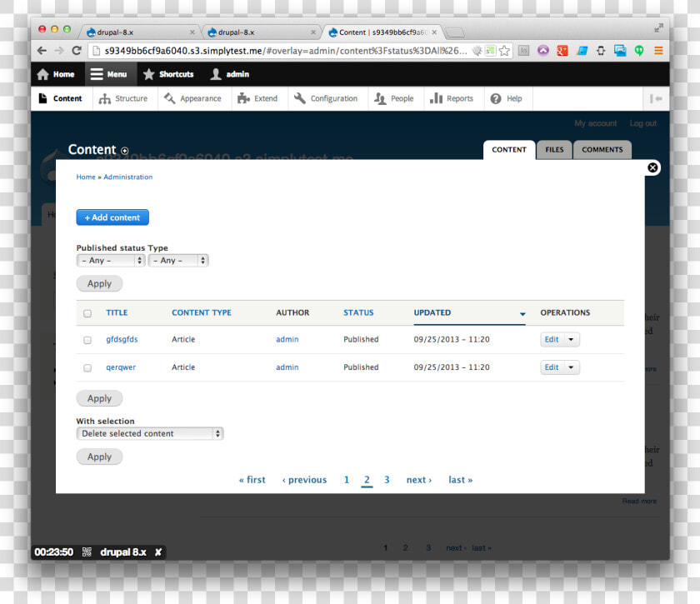700x604 pixels.
Task: Click the next pager link
Action: tap(418, 480)
